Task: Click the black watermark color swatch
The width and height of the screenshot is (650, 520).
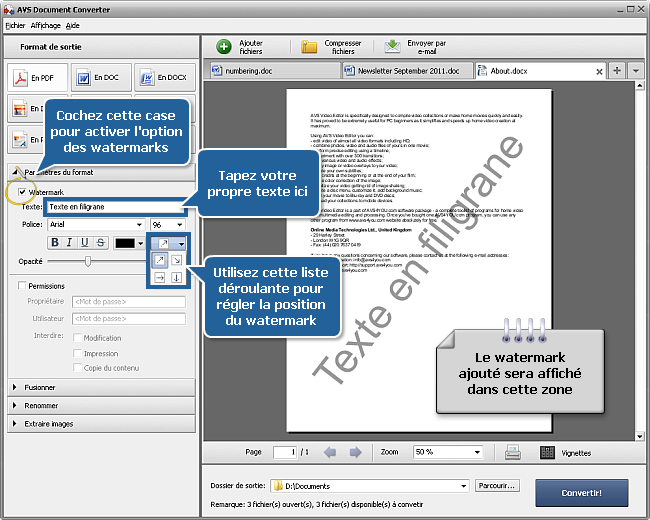Action: pos(125,243)
